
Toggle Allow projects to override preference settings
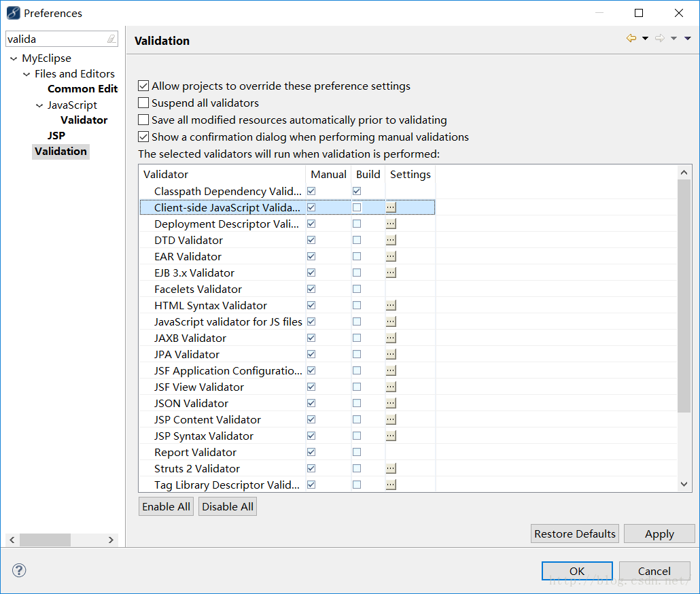point(143,86)
